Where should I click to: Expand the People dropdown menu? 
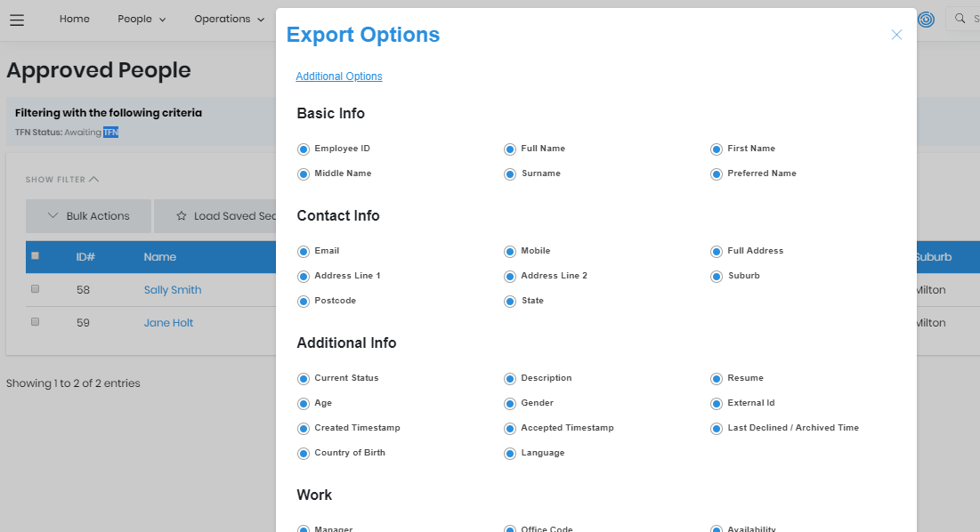click(x=142, y=20)
